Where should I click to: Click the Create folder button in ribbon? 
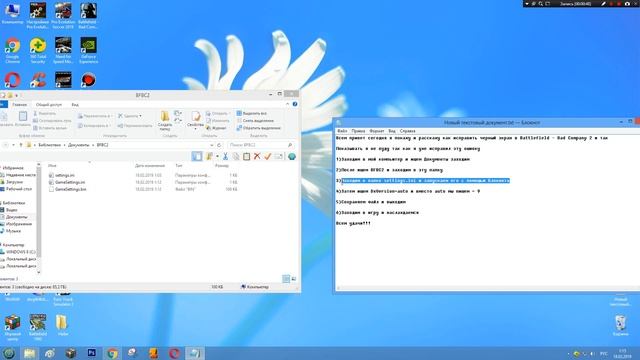(165, 120)
